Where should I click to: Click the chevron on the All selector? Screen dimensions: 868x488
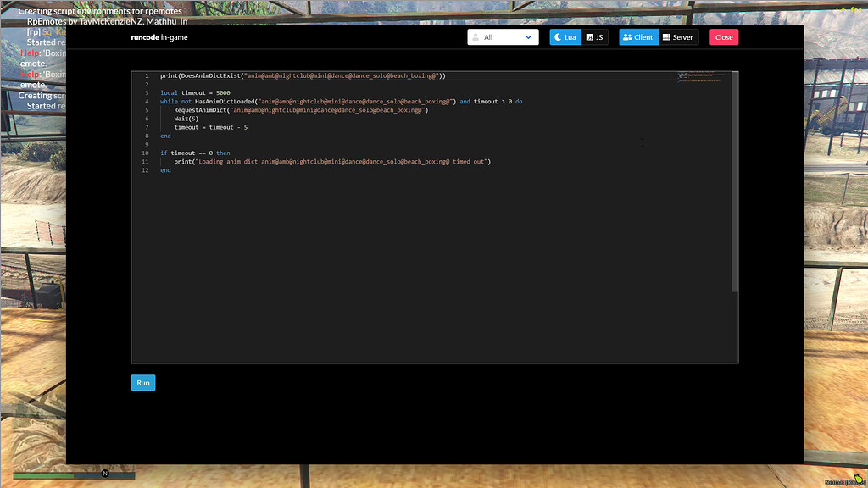pos(528,37)
